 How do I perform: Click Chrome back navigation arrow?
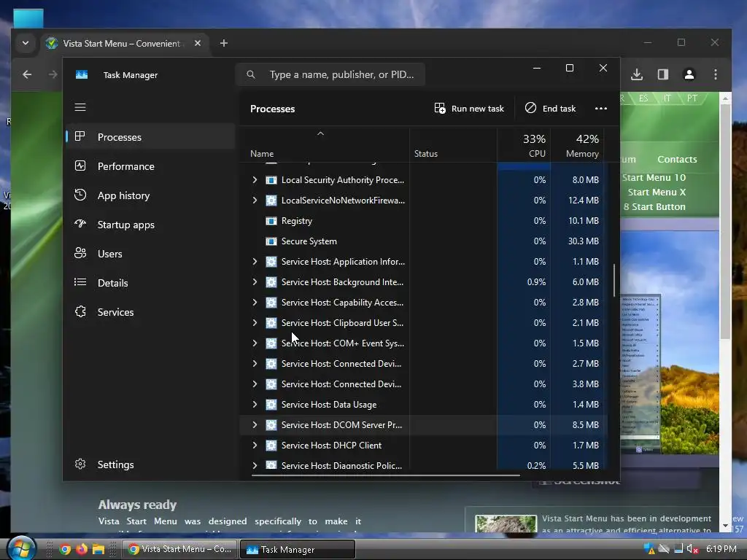pos(27,74)
